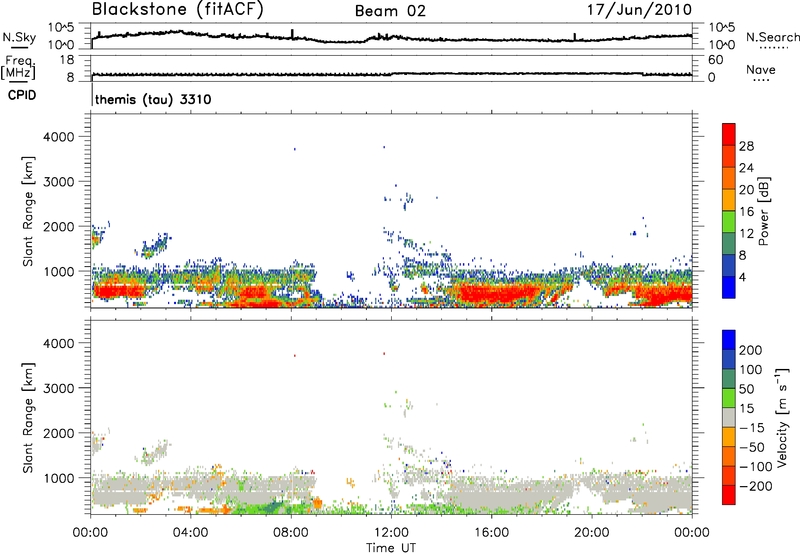This screenshot has height=554, width=800.
Task: Click the 'Velocity [m s⁻¹]' colorbar title
Action: point(782,417)
